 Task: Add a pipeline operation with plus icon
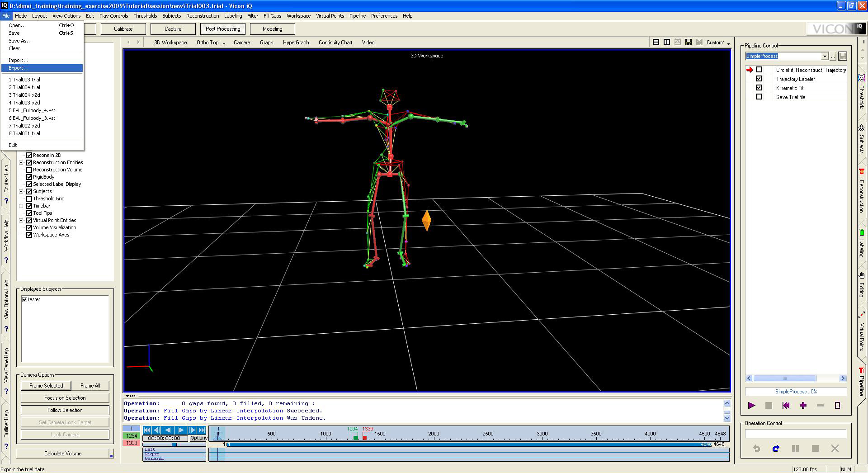coord(803,406)
